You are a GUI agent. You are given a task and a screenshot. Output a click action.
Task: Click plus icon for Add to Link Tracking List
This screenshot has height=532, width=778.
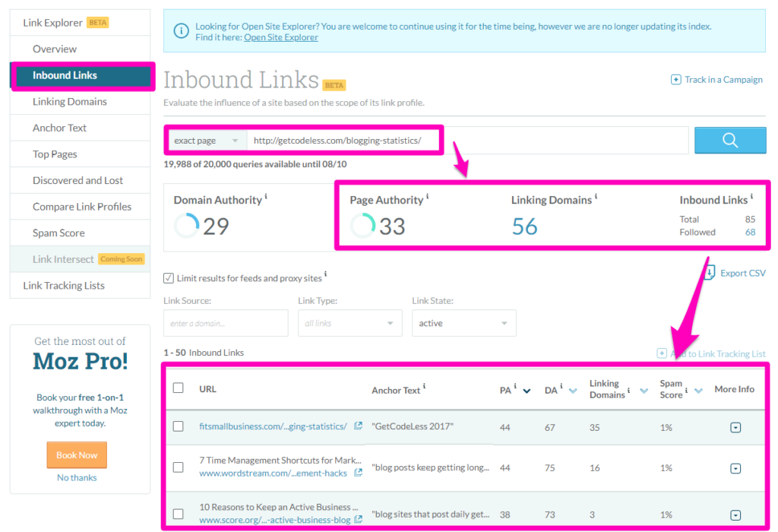coord(662,353)
